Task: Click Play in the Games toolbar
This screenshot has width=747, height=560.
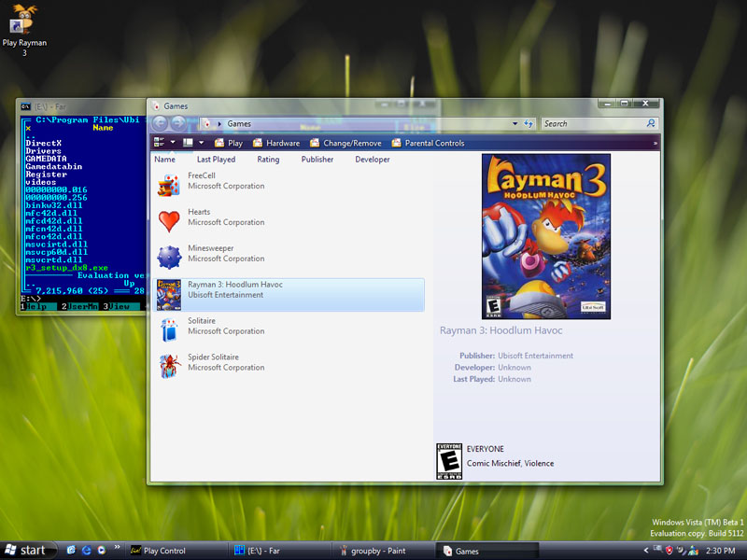Action: point(229,143)
